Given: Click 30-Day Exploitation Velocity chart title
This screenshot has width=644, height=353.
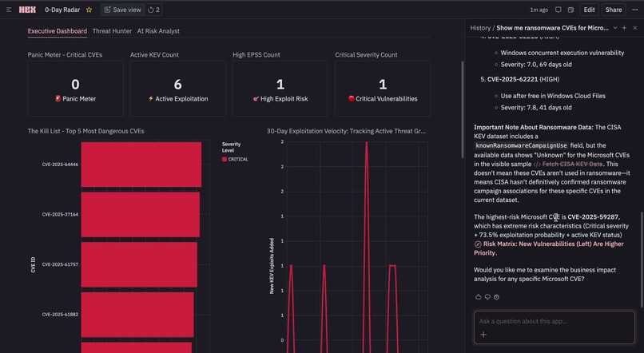Looking at the screenshot, I should click(x=346, y=131).
